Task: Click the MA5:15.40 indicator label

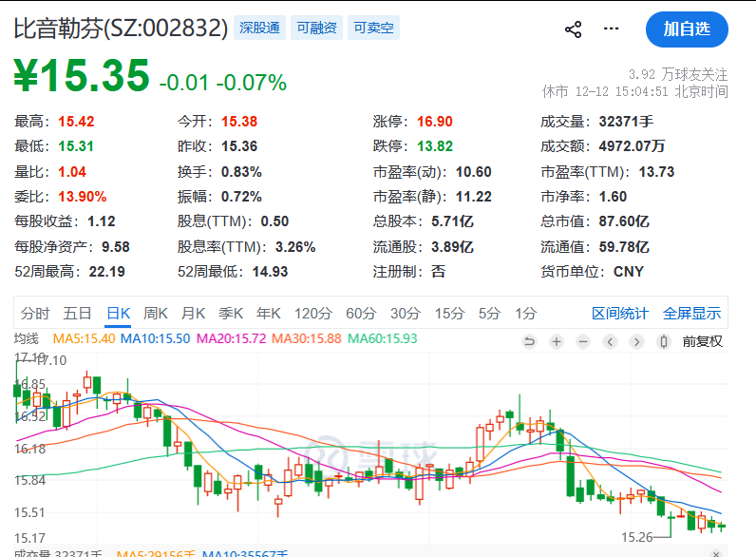Action: click(84, 338)
